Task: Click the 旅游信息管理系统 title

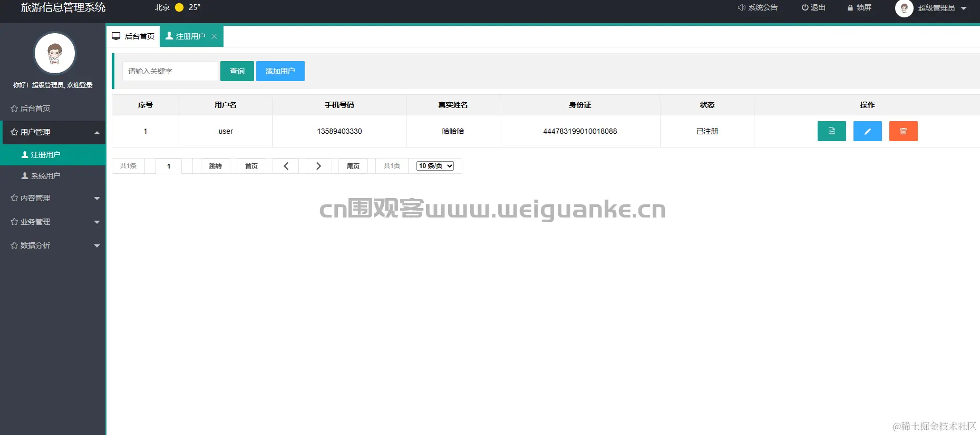Action: (x=63, y=7)
